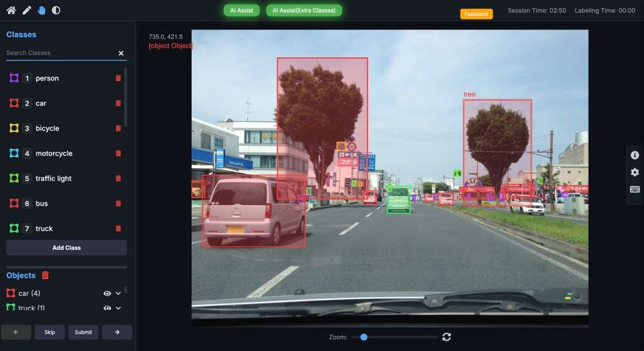Click the AI Assist button
This screenshot has height=351, width=644.
click(x=241, y=11)
